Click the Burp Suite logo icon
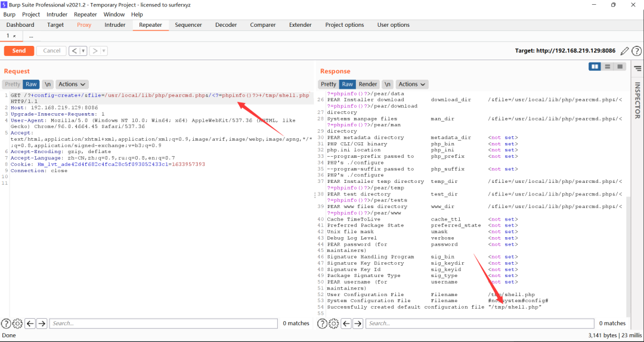644x342 pixels. coord(5,5)
